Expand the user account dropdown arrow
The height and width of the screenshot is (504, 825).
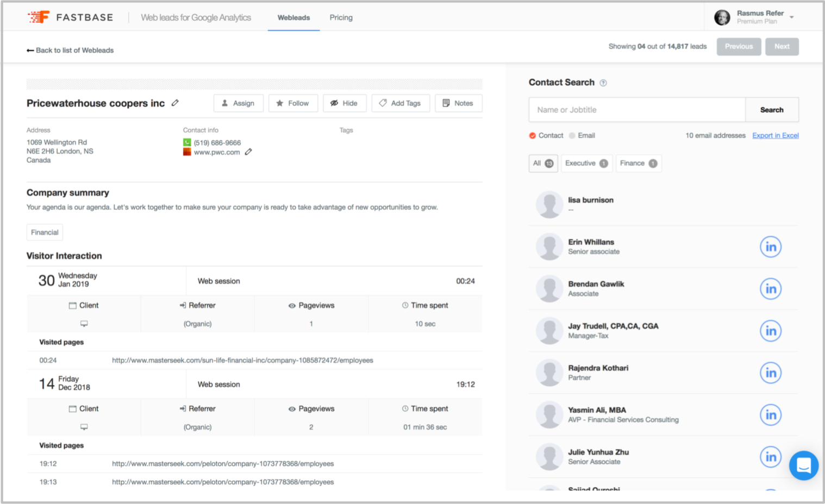pyautogui.click(x=792, y=17)
